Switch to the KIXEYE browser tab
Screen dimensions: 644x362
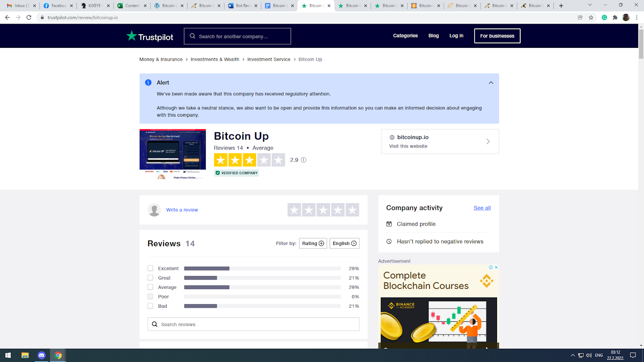(95, 6)
